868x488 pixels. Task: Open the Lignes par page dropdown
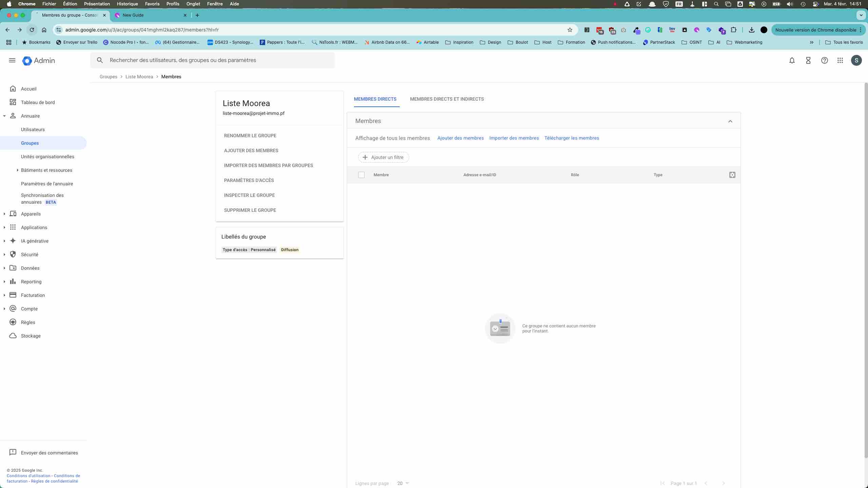pos(403,483)
